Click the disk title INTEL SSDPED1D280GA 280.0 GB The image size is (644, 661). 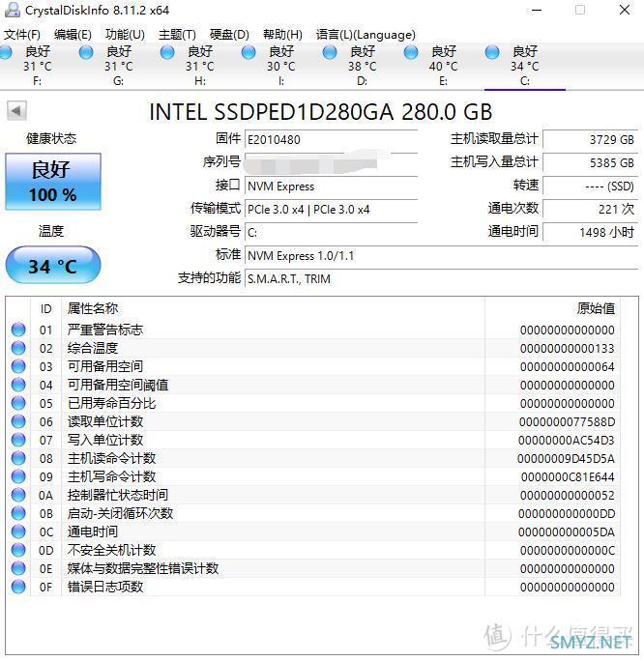pos(320,112)
